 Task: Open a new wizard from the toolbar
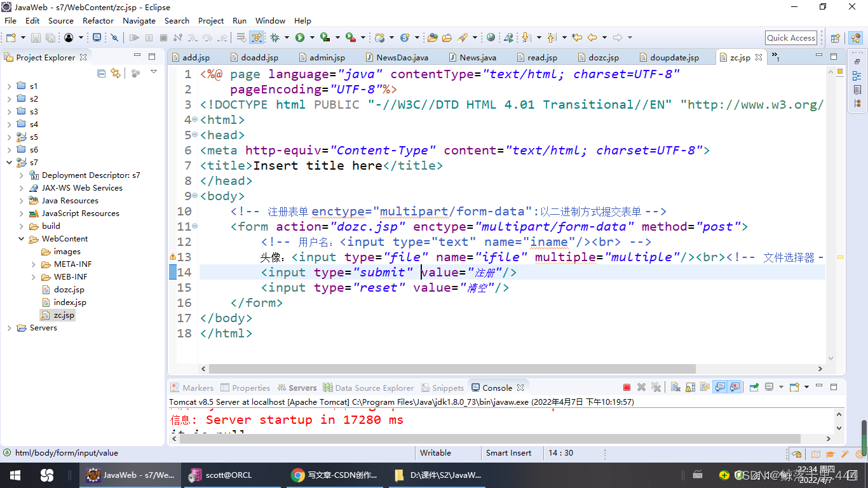(x=10, y=37)
